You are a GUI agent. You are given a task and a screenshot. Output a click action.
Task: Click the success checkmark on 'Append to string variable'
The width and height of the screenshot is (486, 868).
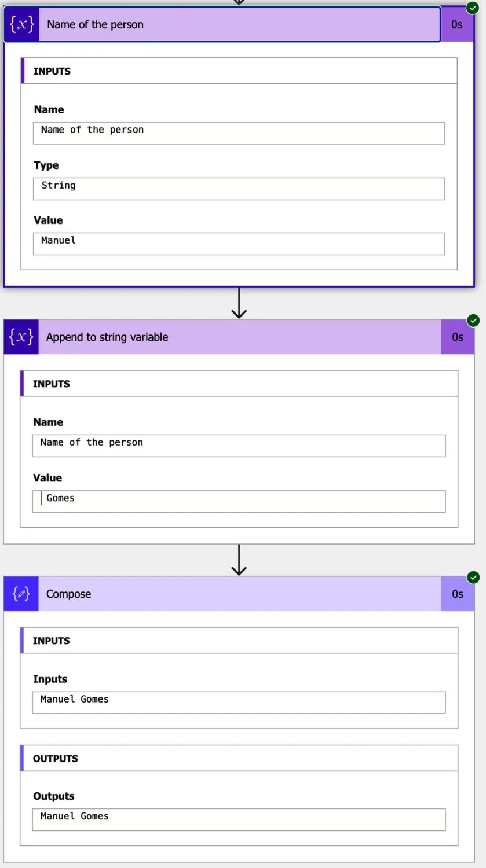tap(473, 321)
